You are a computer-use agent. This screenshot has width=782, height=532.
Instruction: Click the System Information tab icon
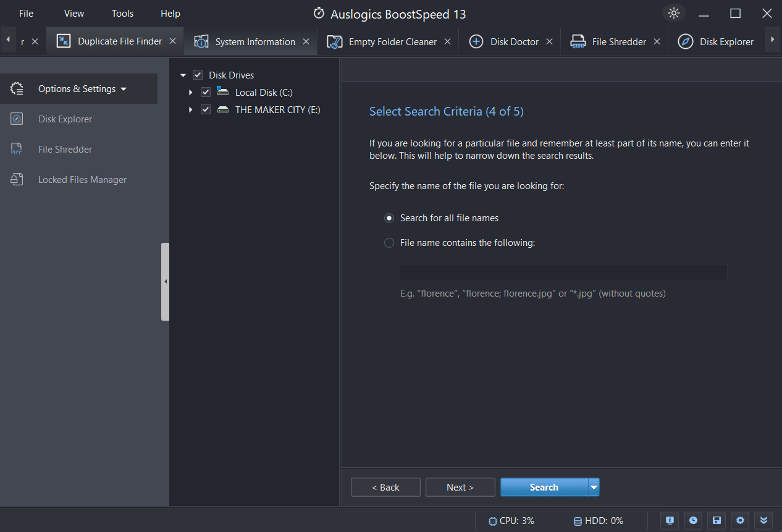tap(201, 42)
